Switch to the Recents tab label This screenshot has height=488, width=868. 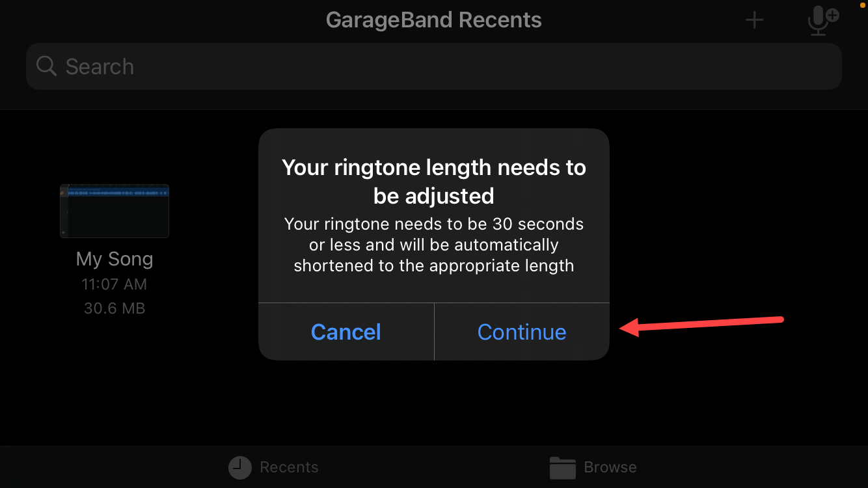coord(289,467)
